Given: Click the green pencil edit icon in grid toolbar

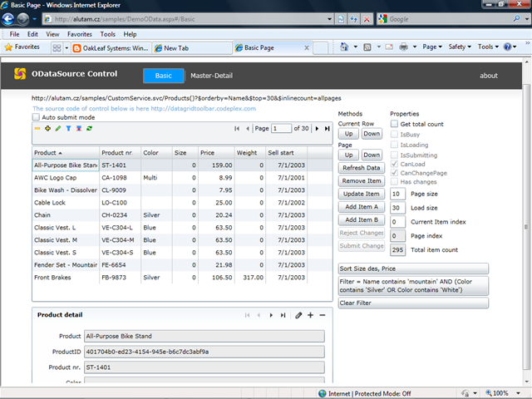Looking at the screenshot, I should [57, 129].
